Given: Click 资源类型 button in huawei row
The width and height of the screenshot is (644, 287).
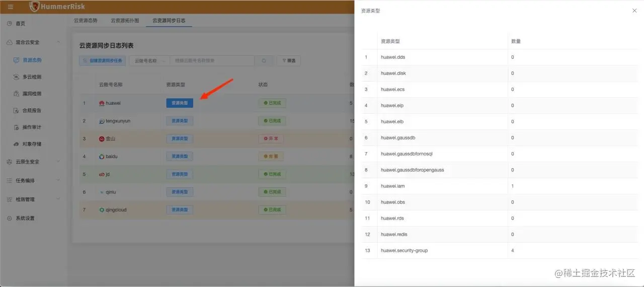Looking at the screenshot, I should pos(180,103).
